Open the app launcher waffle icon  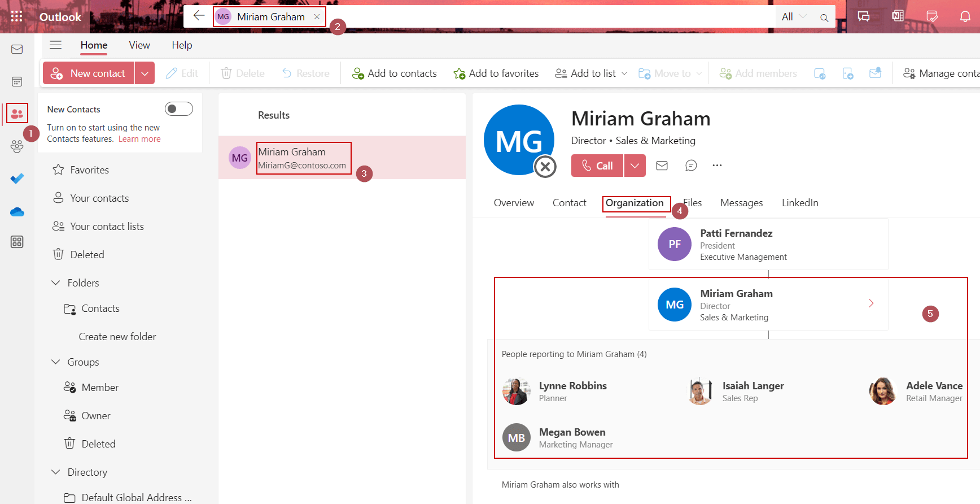pyautogui.click(x=17, y=16)
